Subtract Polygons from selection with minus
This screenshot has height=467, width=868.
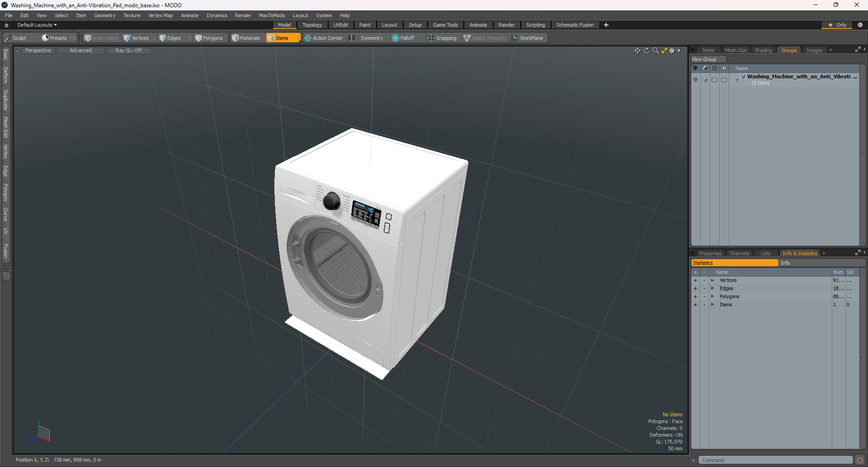click(704, 297)
